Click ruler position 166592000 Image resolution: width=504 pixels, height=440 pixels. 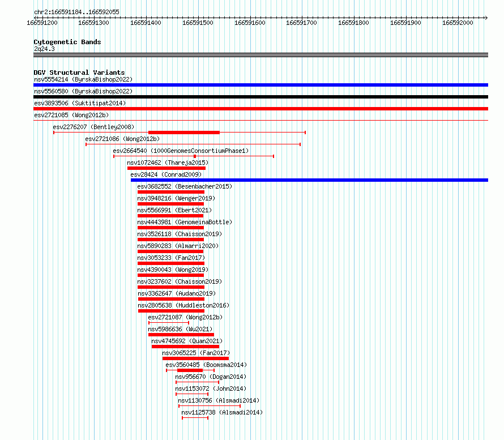[458, 23]
